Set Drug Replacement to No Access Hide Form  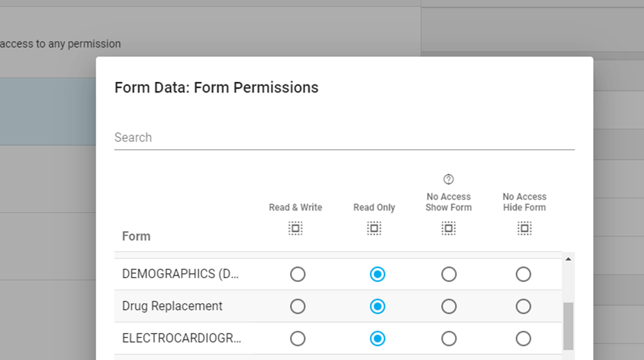click(523, 306)
